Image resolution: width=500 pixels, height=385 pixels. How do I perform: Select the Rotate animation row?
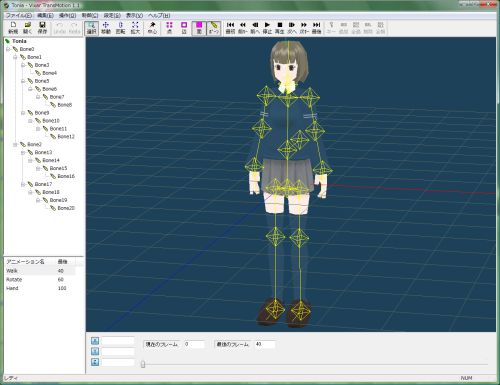pyautogui.click(x=39, y=279)
